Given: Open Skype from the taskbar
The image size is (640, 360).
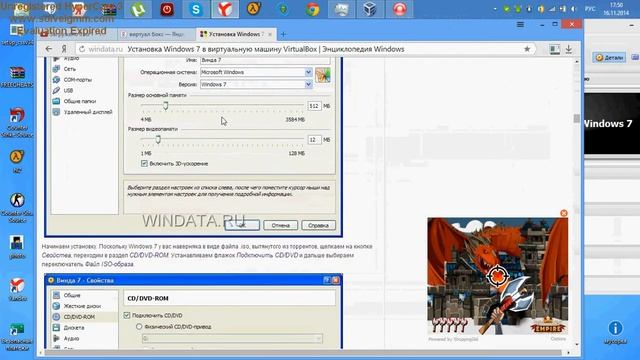Looking at the screenshot, I should pyautogui.click(x=196, y=9).
